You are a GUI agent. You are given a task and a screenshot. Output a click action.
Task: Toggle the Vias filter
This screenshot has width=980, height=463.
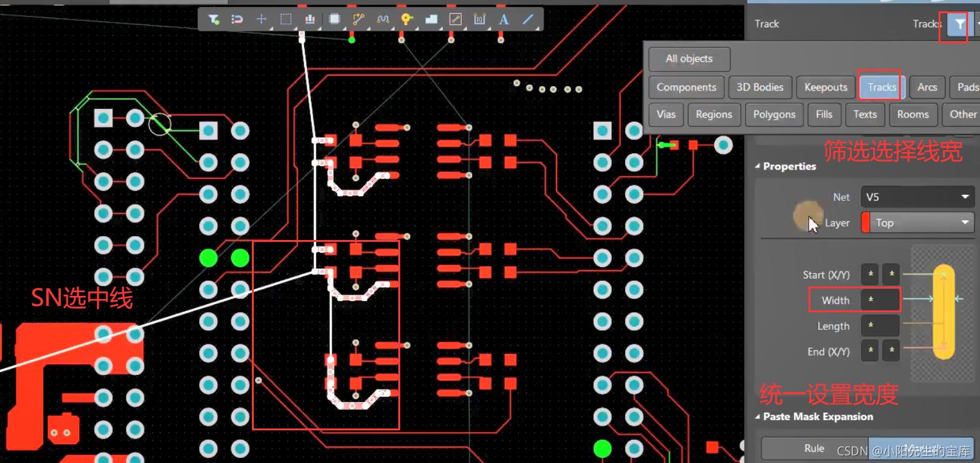[x=666, y=114]
